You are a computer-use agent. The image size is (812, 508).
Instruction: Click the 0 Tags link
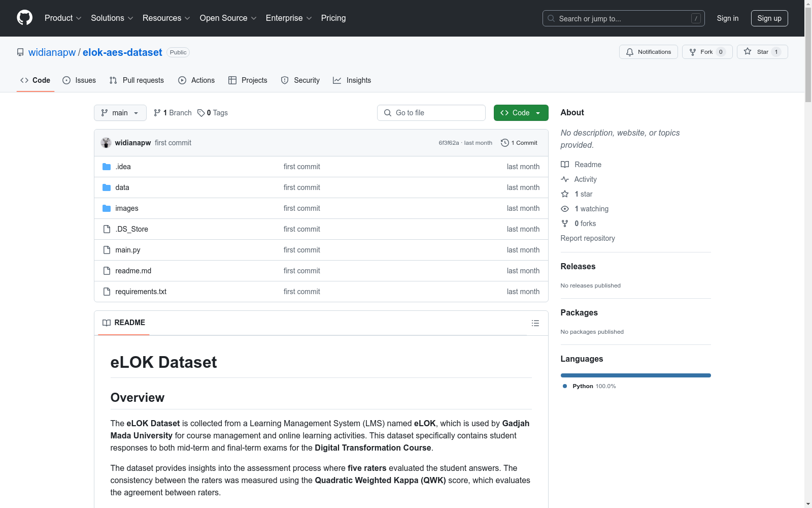[x=213, y=113]
